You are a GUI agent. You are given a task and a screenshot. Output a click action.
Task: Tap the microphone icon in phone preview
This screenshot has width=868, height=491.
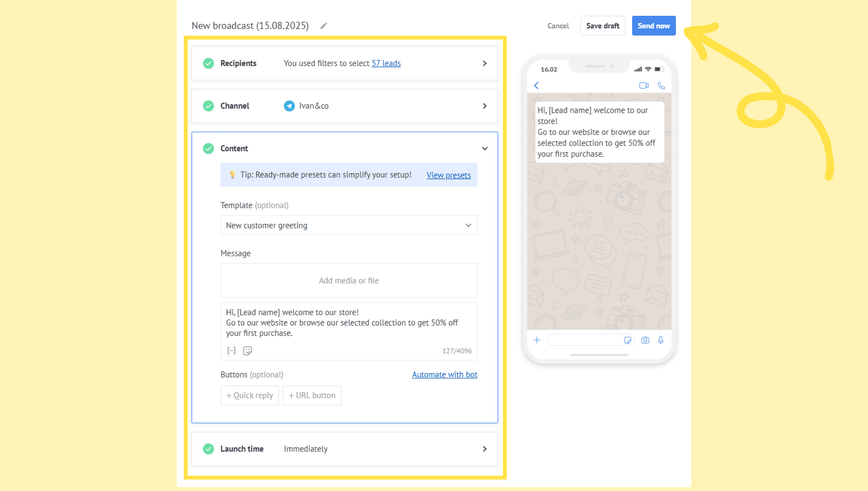[661, 340]
